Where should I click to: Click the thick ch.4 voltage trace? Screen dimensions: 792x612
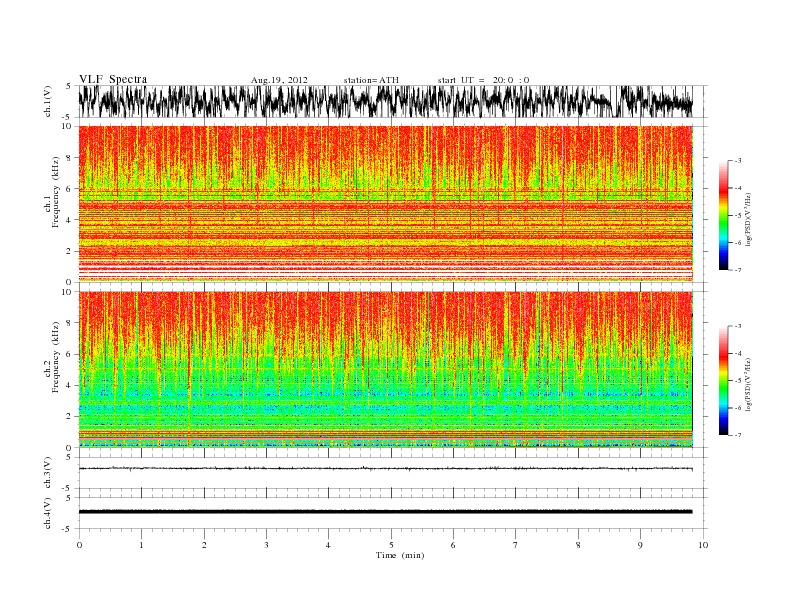click(386, 512)
